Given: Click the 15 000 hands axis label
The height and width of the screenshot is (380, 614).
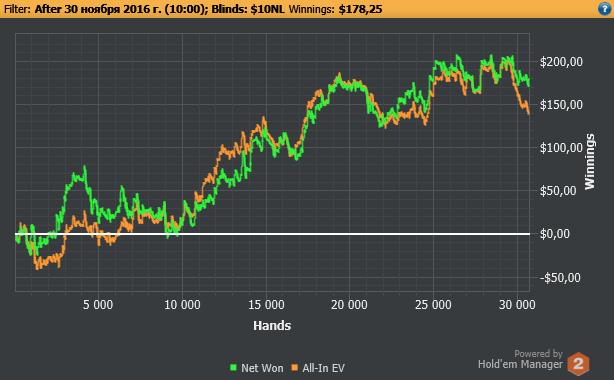Looking at the screenshot, I should 266,305.
